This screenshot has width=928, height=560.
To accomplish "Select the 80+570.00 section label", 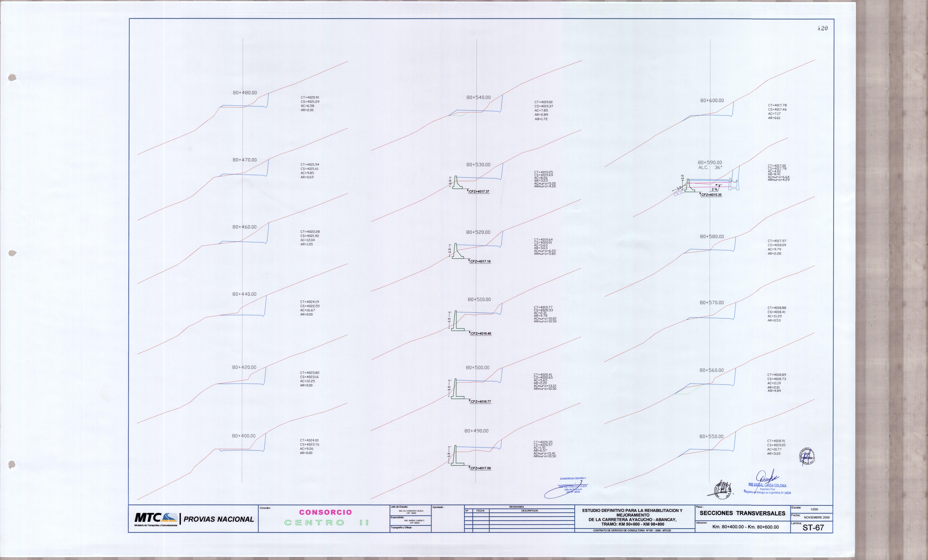I will point(712,303).
